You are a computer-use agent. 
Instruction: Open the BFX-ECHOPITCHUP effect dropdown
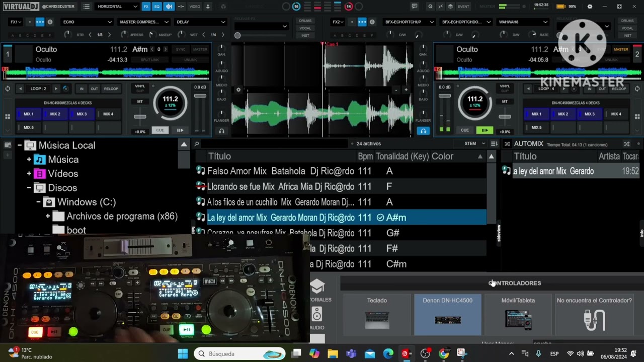409,22
